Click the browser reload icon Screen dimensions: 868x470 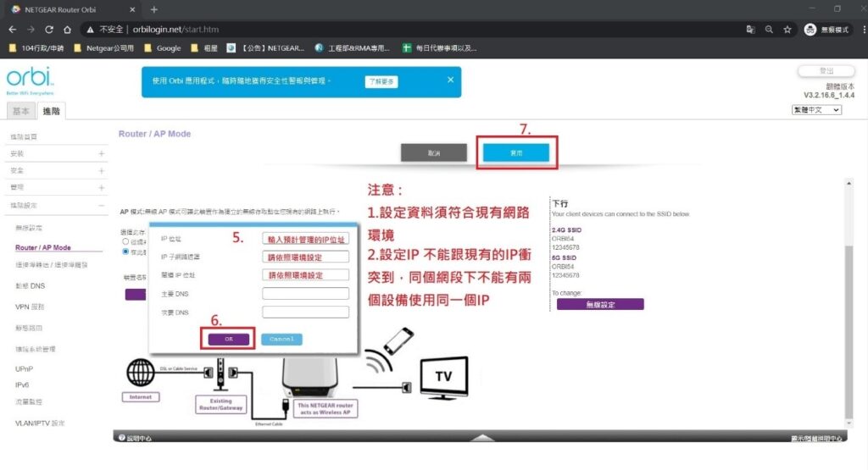pos(49,29)
